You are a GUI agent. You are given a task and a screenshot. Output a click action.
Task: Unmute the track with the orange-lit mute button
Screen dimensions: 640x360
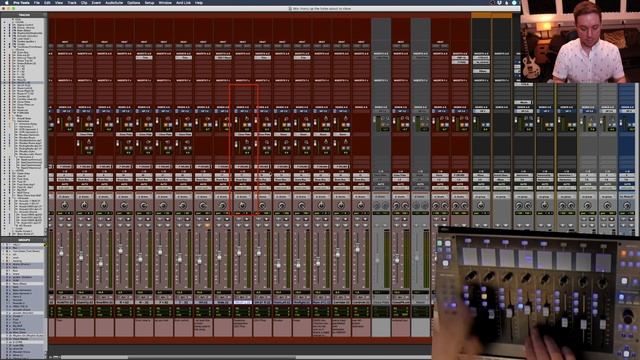pyautogui.click(x=207, y=225)
